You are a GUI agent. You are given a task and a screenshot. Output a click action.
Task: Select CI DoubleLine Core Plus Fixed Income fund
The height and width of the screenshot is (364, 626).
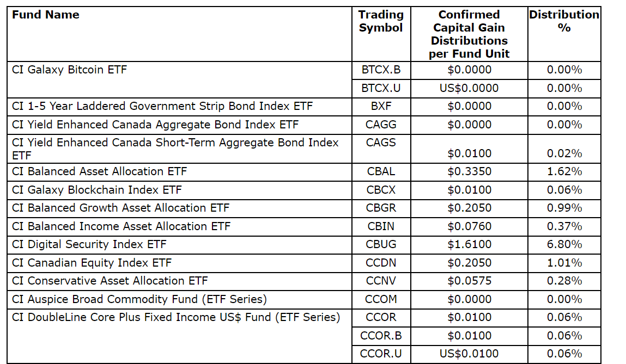(175, 317)
